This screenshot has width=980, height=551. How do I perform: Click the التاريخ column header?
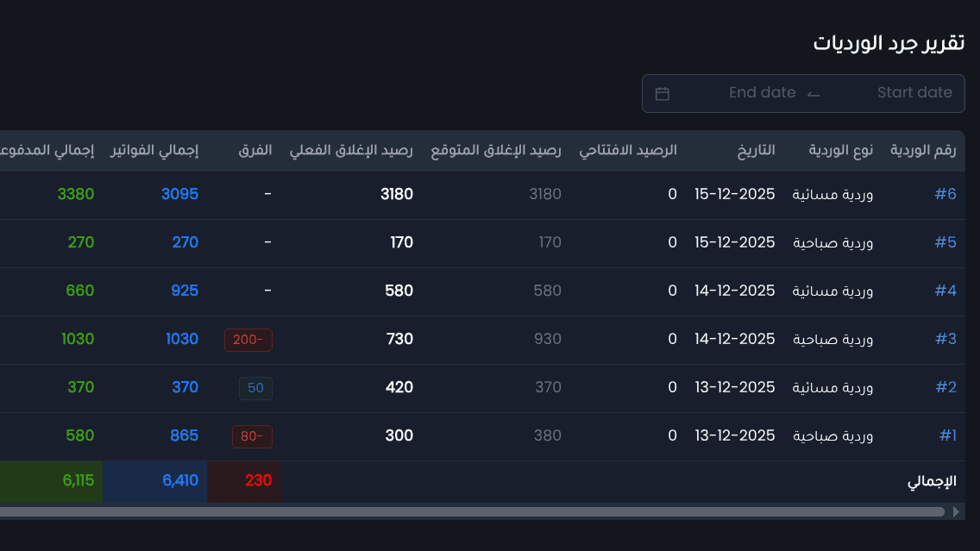[x=756, y=151]
